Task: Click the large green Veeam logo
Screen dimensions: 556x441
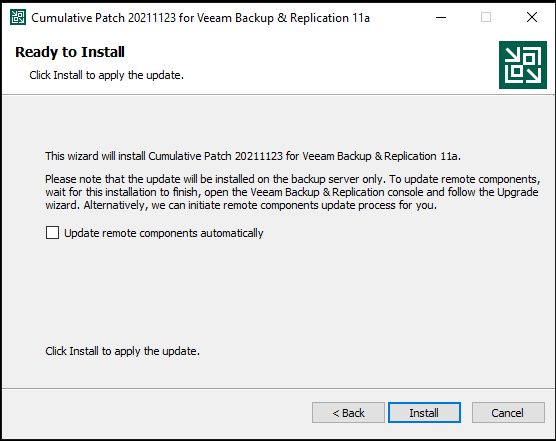Action: point(523,65)
